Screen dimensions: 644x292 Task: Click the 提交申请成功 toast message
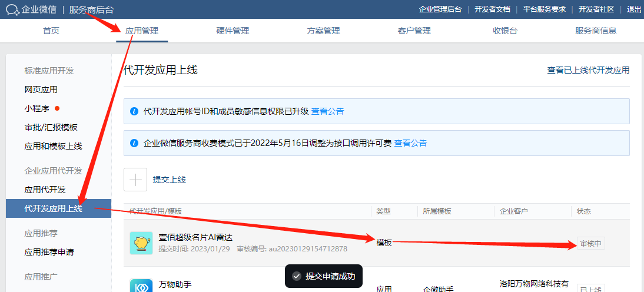click(x=323, y=276)
